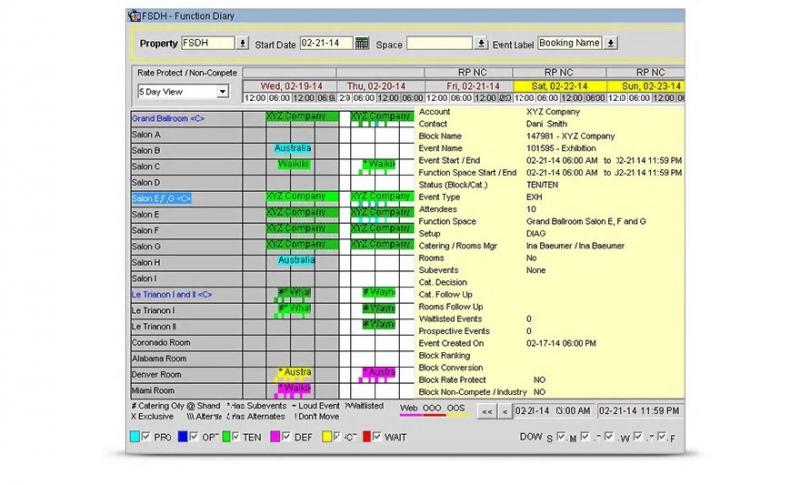The height and width of the screenshot is (485, 800).
Task: Select the cyan Australia booking in Salon B
Action: click(294, 149)
